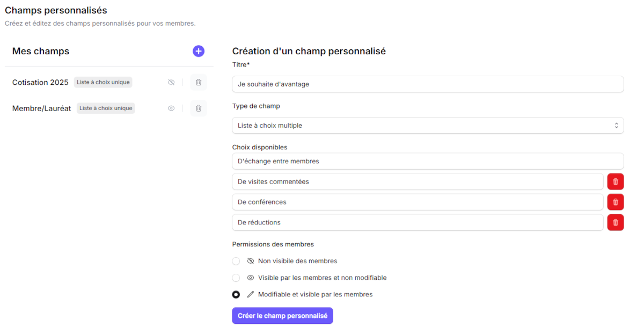Screen dimensions: 644x327
Task: Delete the choice 'De conférences'
Action: pos(615,202)
